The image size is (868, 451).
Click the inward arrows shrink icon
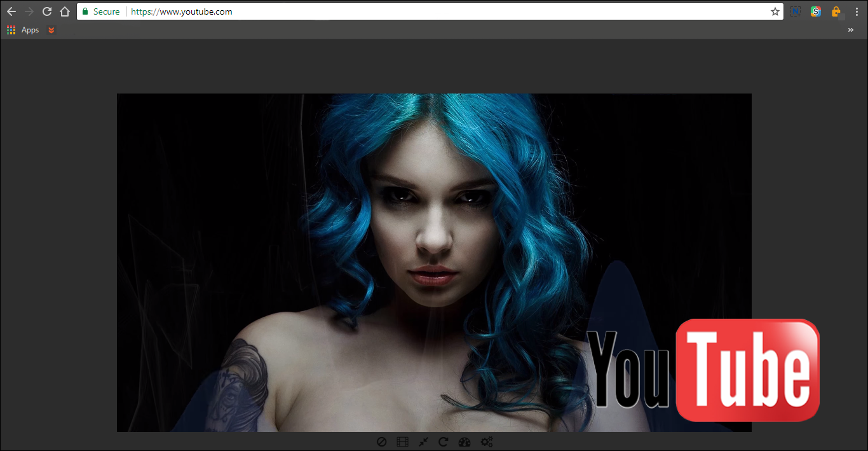pyautogui.click(x=423, y=441)
